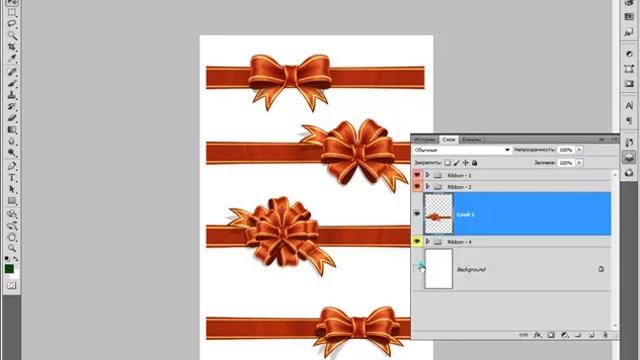This screenshot has height=360, width=640.
Task: Toggle lock position
Action: pos(466,163)
